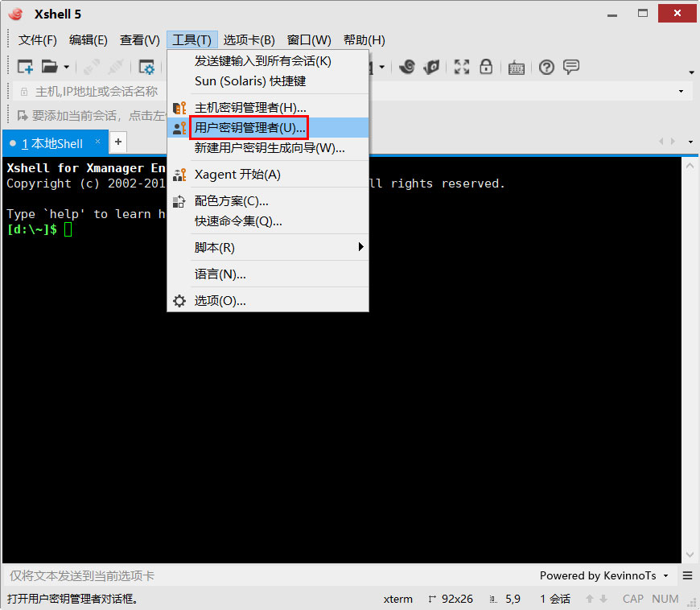
Task: Expand the 脚本(R) submenu
Action: tap(268, 247)
